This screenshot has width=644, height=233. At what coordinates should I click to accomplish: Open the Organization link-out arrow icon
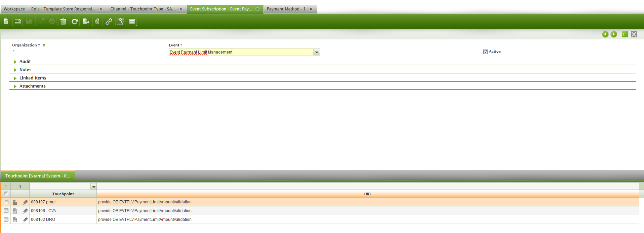pyautogui.click(x=44, y=45)
